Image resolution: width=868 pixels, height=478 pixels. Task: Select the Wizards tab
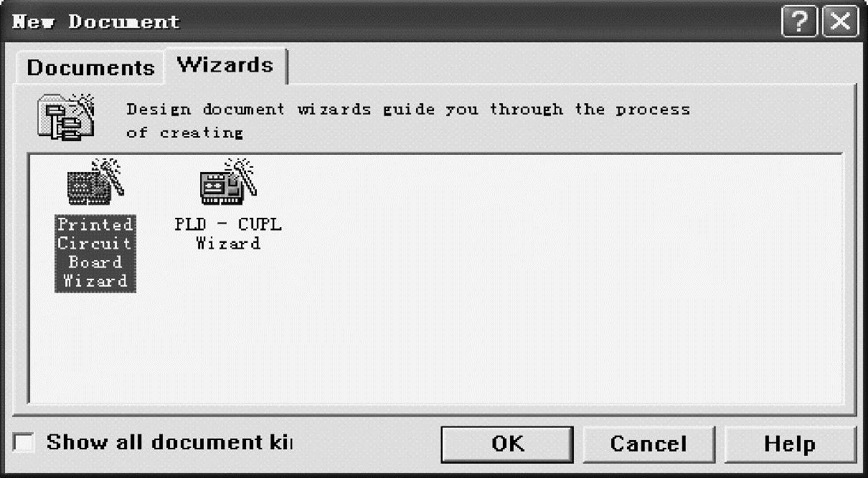click(225, 65)
